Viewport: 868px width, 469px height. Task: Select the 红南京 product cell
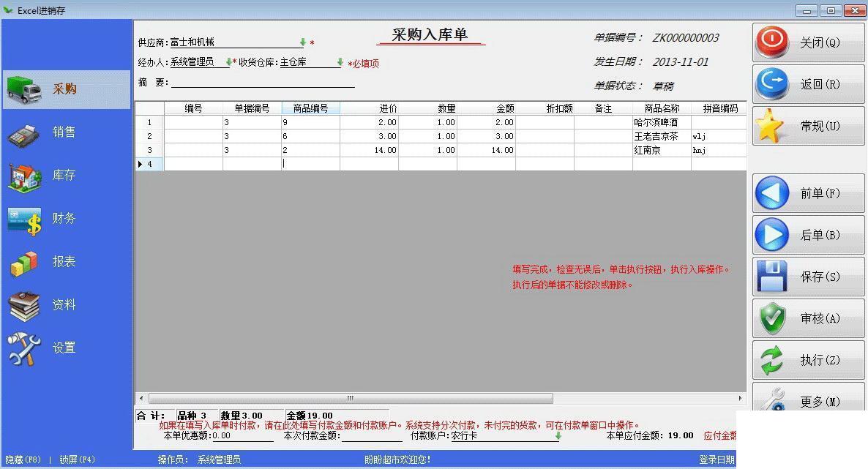tap(662, 150)
